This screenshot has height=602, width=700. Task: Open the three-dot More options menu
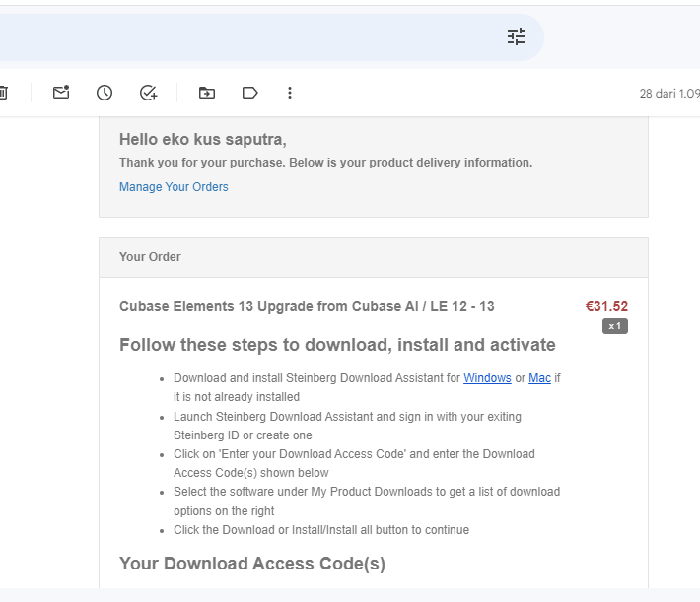tap(290, 93)
